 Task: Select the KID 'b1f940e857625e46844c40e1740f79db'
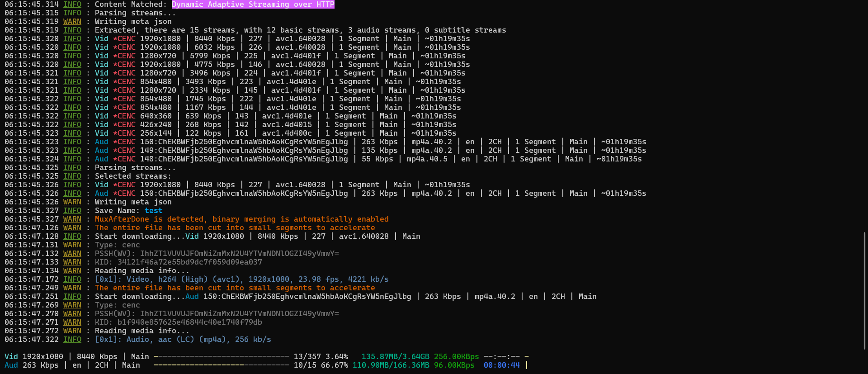coord(190,322)
